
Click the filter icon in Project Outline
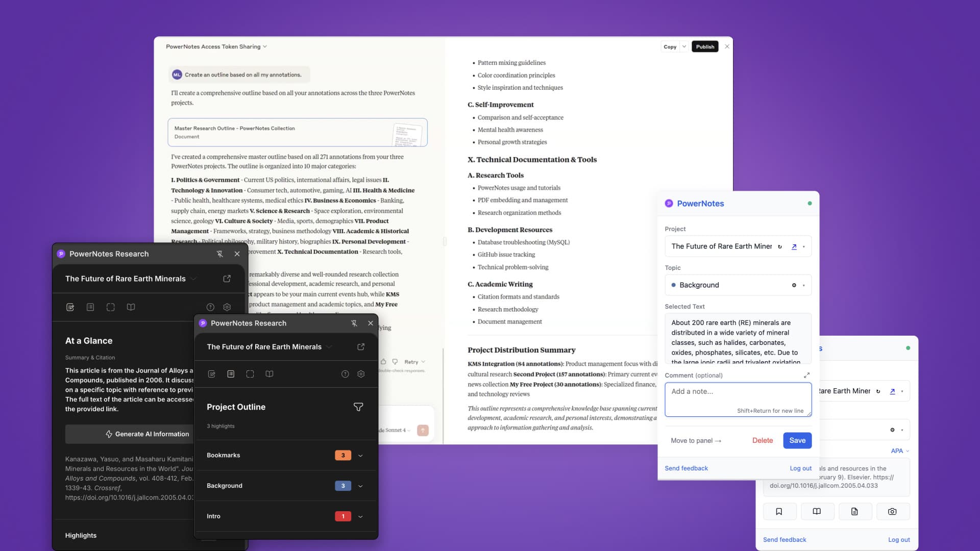[358, 407]
